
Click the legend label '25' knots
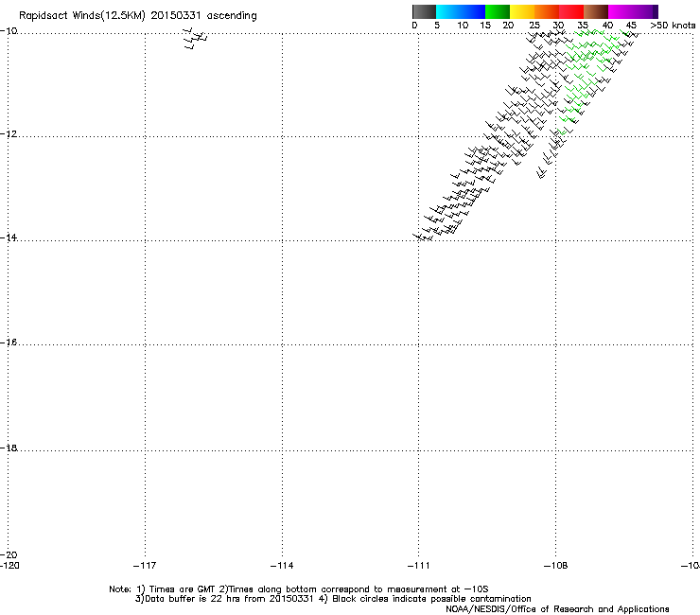point(534,26)
